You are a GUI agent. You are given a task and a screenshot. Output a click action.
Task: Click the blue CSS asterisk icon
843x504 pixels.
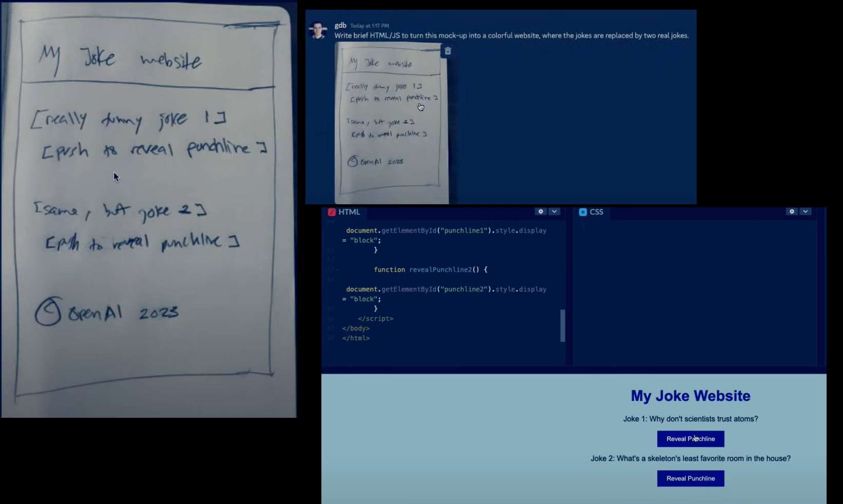(x=583, y=212)
